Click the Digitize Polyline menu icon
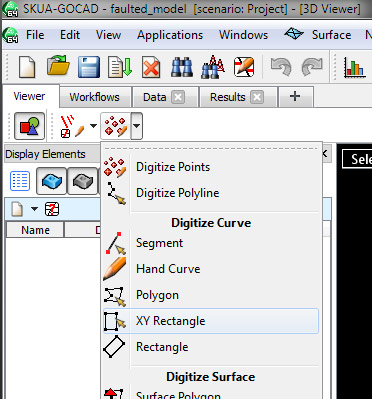The width and height of the screenshot is (372, 399). pyautogui.click(x=116, y=193)
